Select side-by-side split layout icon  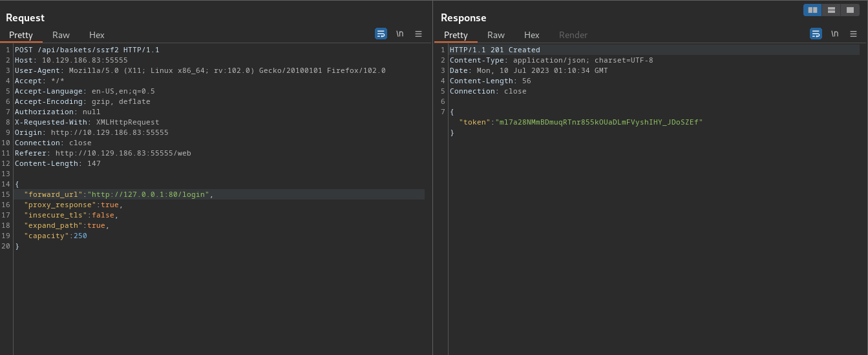click(812, 10)
